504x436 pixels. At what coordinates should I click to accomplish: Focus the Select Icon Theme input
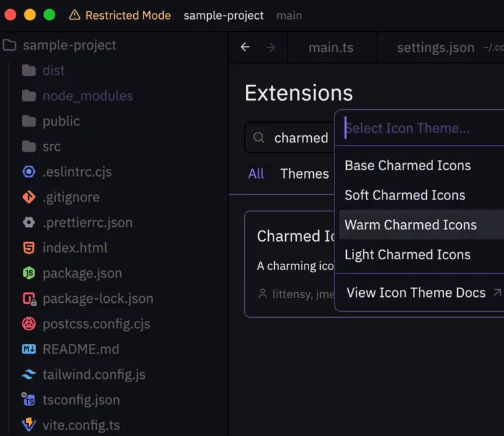(x=420, y=128)
